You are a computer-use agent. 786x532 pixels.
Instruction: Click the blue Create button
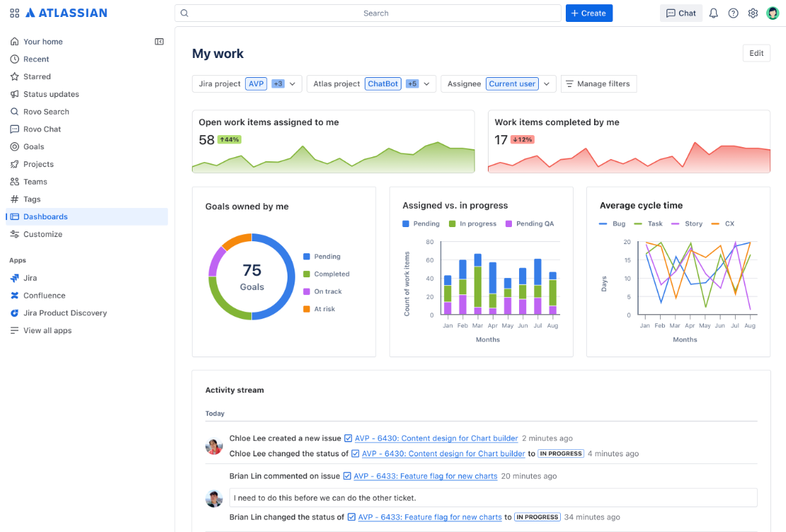589,13
